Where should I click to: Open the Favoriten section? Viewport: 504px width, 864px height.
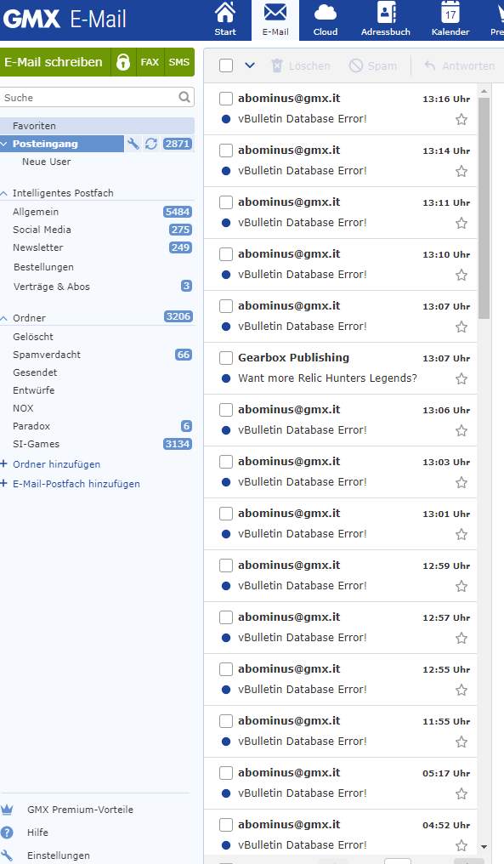(x=97, y=126)
